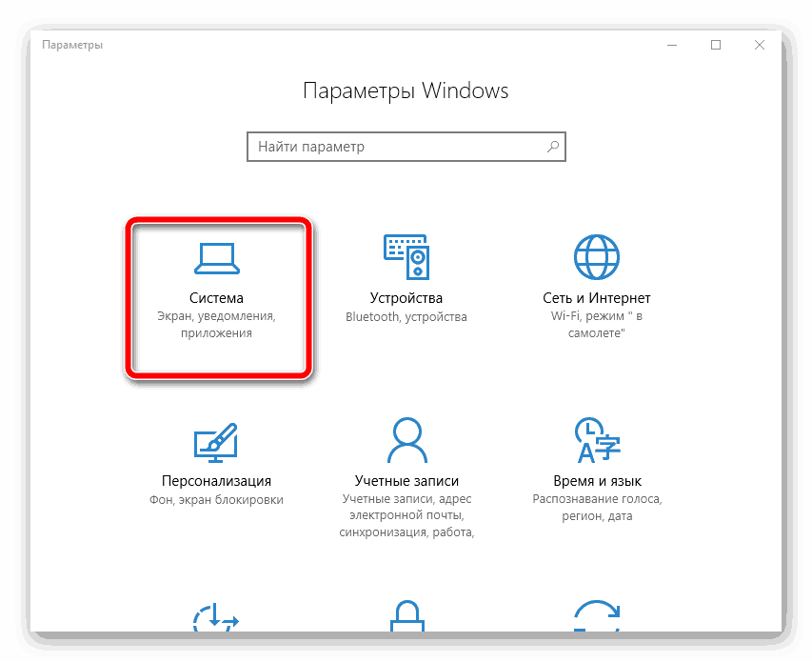
Task: Close the Параметры settings window
Action: [760, 45]
